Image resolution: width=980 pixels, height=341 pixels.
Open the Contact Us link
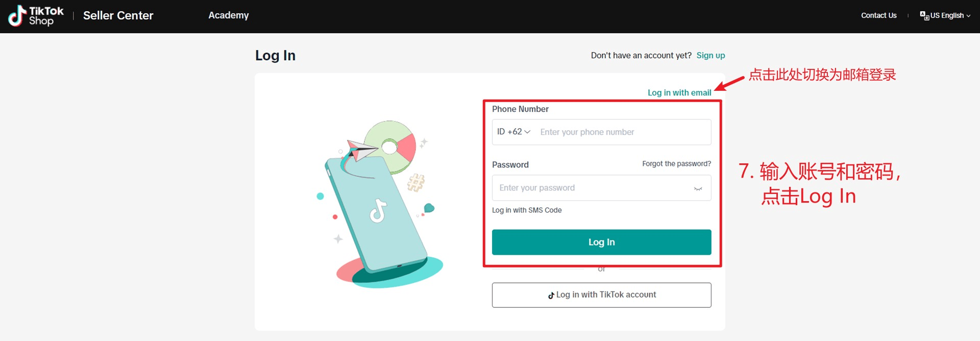click(878, 16)
